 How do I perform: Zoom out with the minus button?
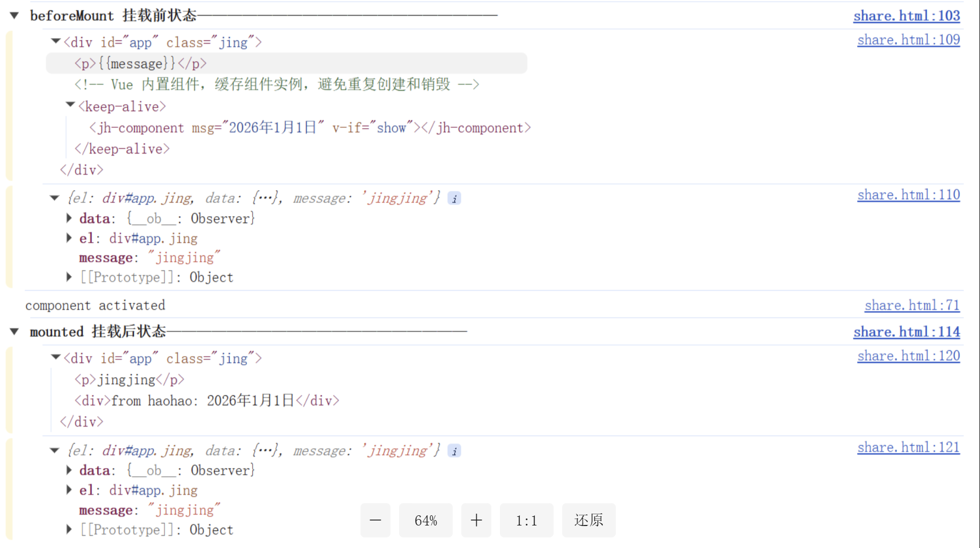pos(375,520)
